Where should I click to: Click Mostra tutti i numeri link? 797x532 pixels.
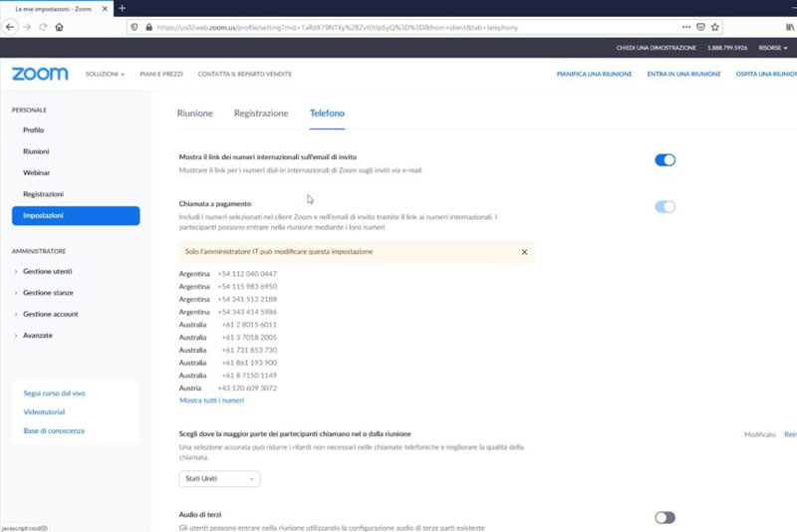click(211, 400)
